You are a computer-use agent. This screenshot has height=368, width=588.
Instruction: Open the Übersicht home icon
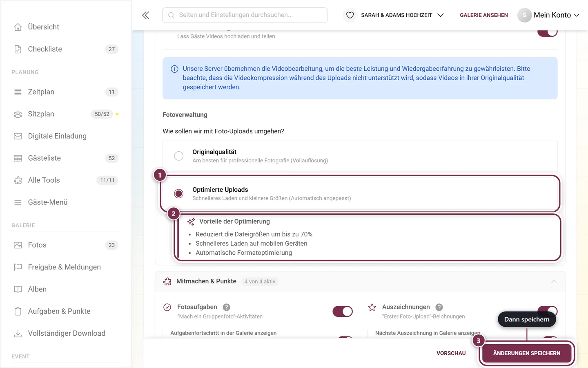pyautogui.click(x=18, y=27)
